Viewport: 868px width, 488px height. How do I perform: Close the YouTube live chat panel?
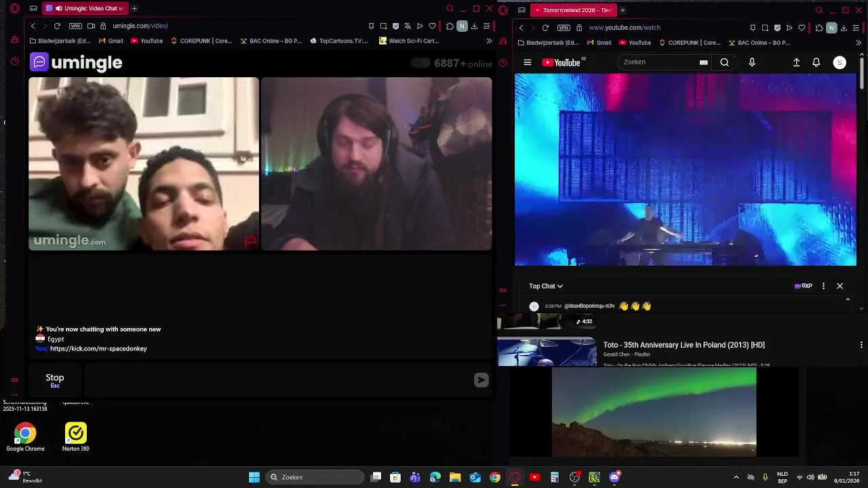[840, 286]
